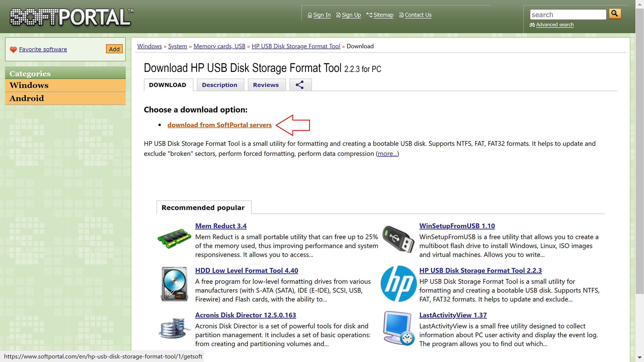Click the Sign Up pencil icon

pos(338,15)
